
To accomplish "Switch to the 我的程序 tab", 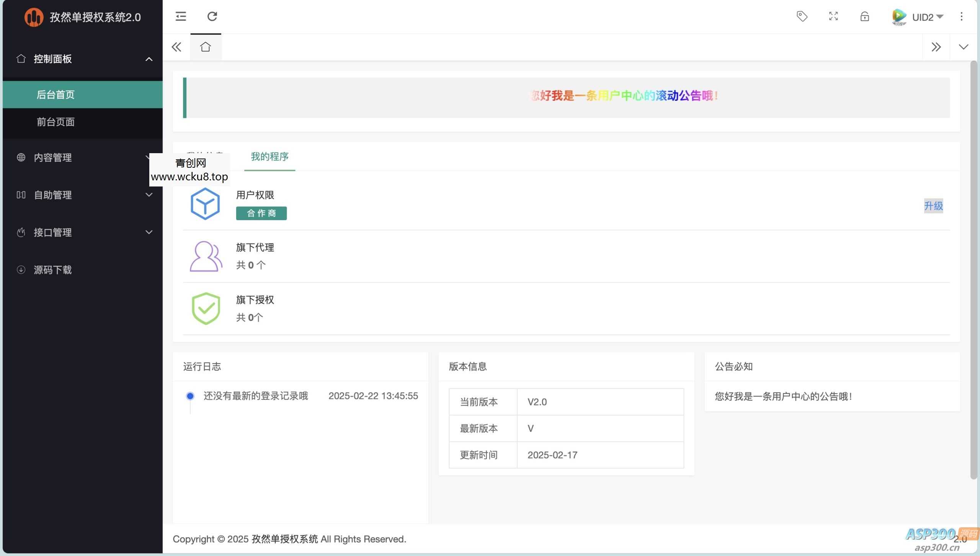I will (269, 157).
